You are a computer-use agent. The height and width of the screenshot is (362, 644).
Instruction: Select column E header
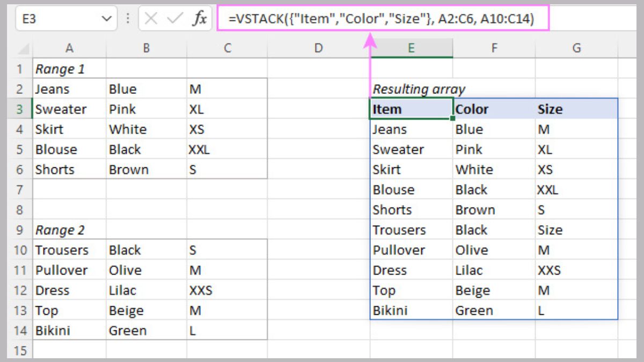click(x=411, y=48)
